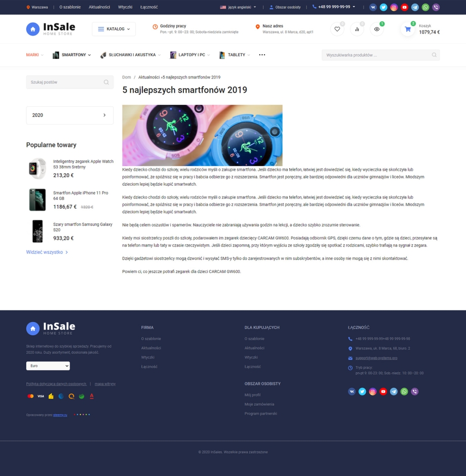
Task: Open the SMARTFONY menu category
Action: point(72,55)
